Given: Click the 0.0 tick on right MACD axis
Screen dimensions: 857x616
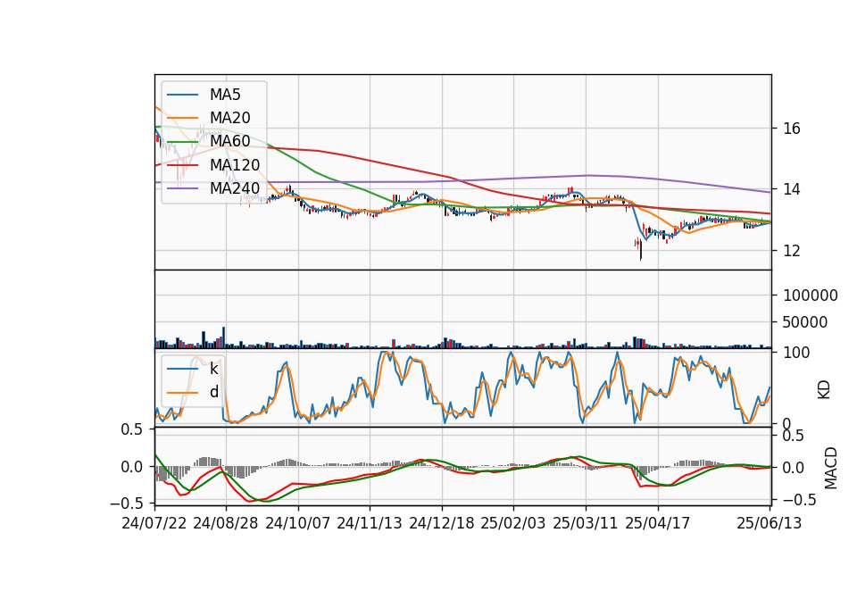Looking at the screenshot, I should (x=794, y=468).
